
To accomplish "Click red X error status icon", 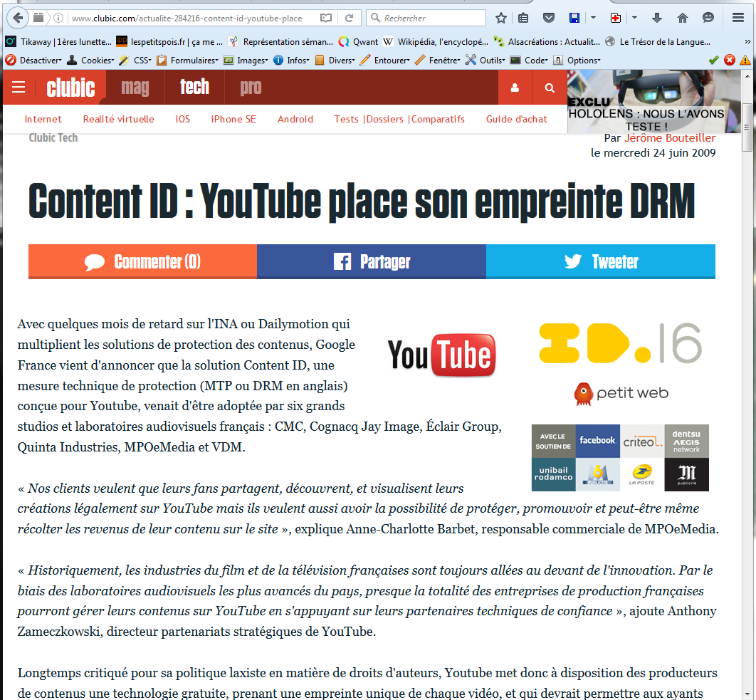I will (x=730, y=61).
